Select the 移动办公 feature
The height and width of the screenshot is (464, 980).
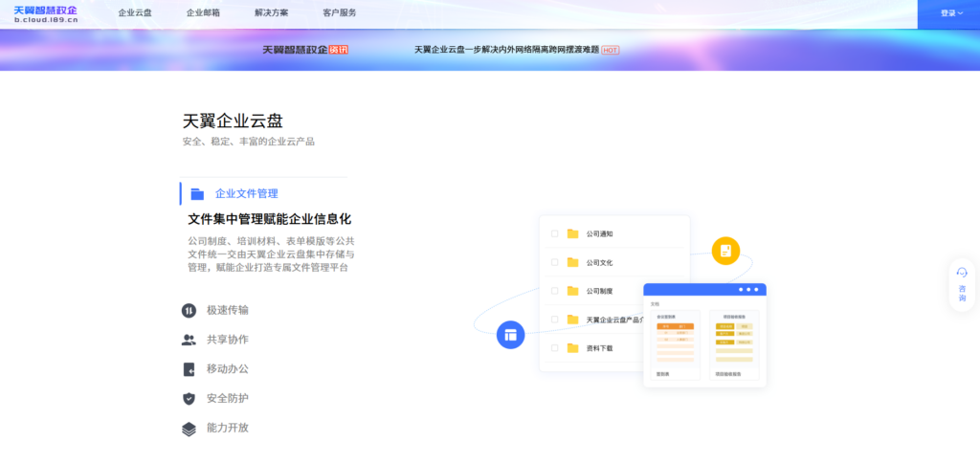click(228, 369)
